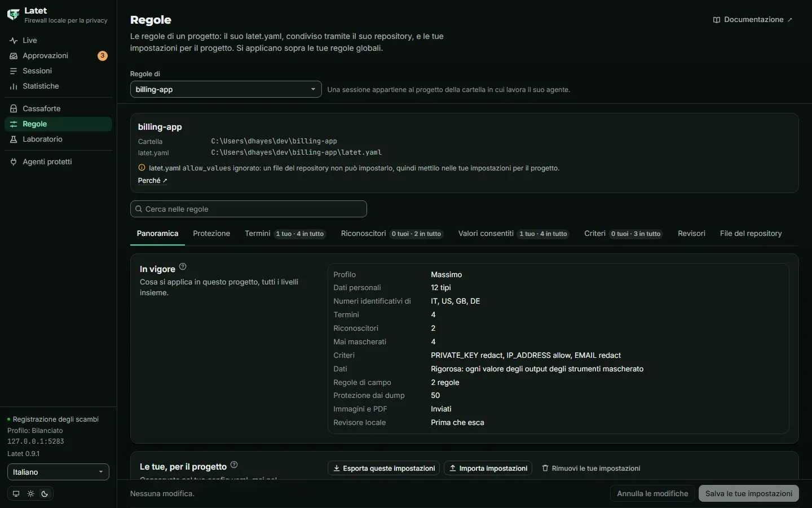Open the Riconoscitori tab
This screenshot has height=508, width=812.
tap(392, 234)
